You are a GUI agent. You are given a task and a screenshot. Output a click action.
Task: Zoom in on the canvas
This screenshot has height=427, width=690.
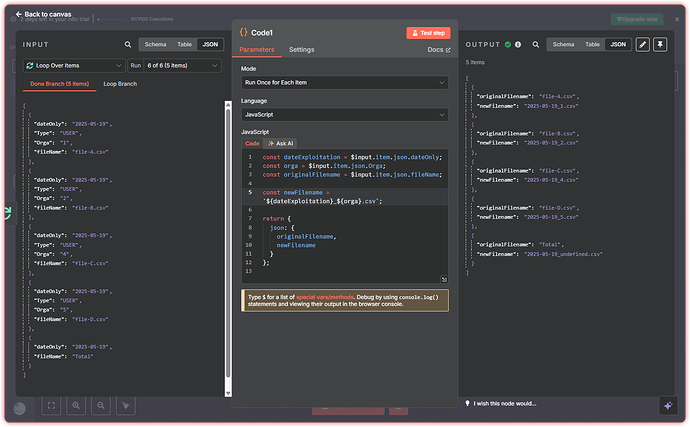click(x=76, y=405)
